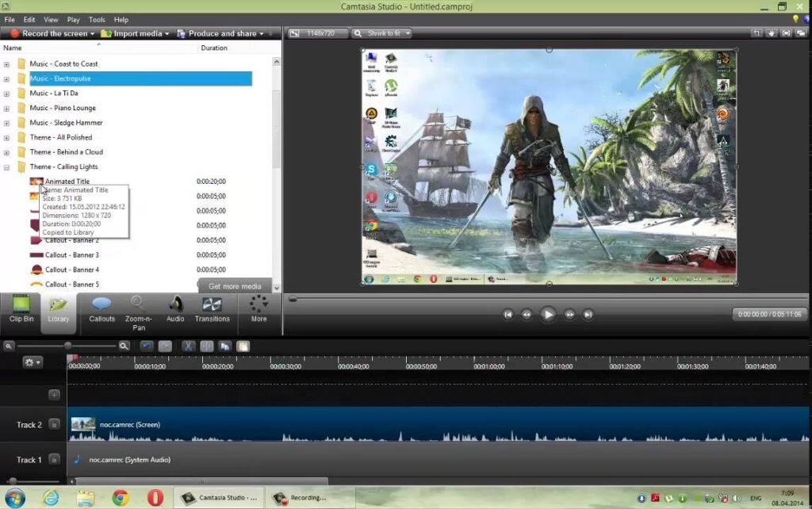Open the Help menu

pos(121,20)
